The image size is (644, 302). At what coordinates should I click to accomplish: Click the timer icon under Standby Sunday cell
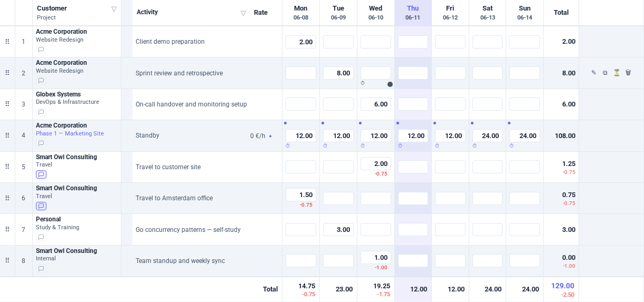512,146
